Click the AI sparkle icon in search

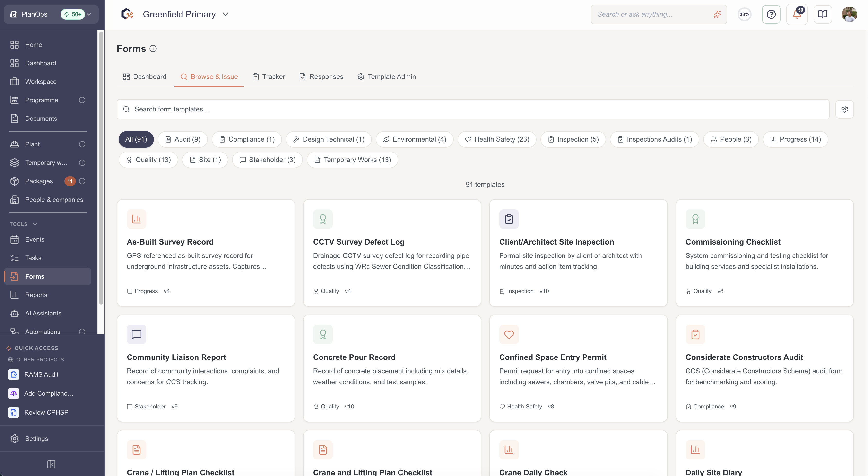coord(717,15)
